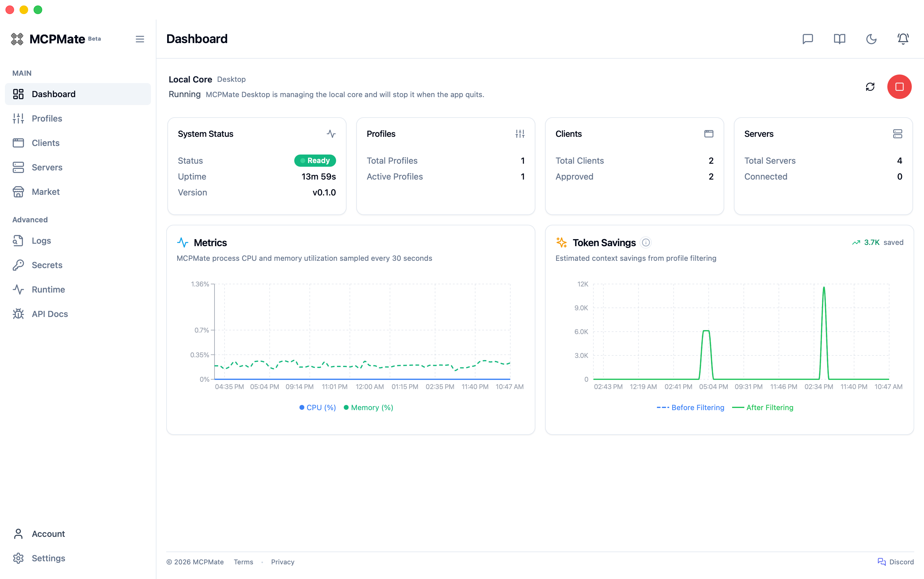Go to Dashboard in the sidebar

point(78,94)
